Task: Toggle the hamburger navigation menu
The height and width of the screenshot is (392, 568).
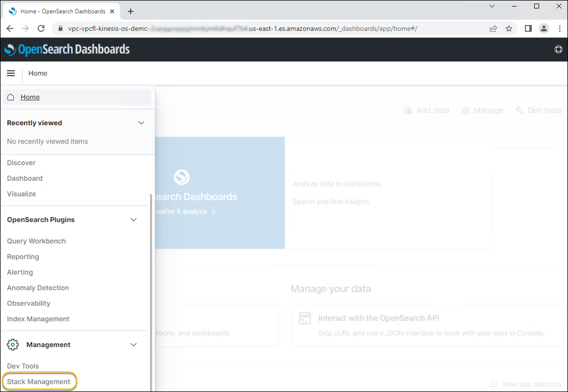Action: [11, 73]
